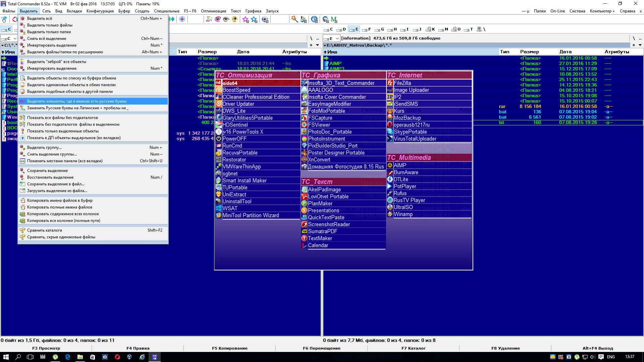Screen dimensions: 644x362
Task: Choose 'Сохранить выделение в файл...'
Action: click(93, 184)
